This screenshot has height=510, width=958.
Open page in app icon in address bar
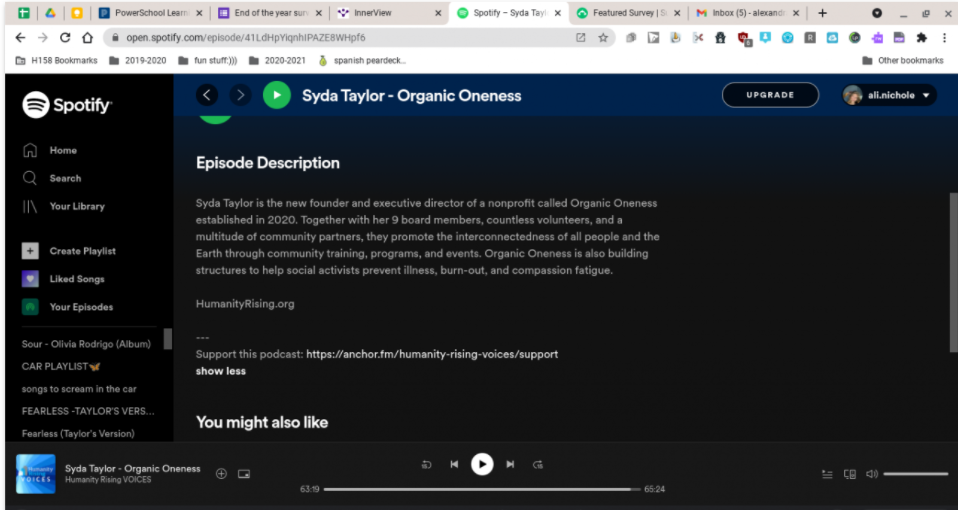tap(580, 38)
